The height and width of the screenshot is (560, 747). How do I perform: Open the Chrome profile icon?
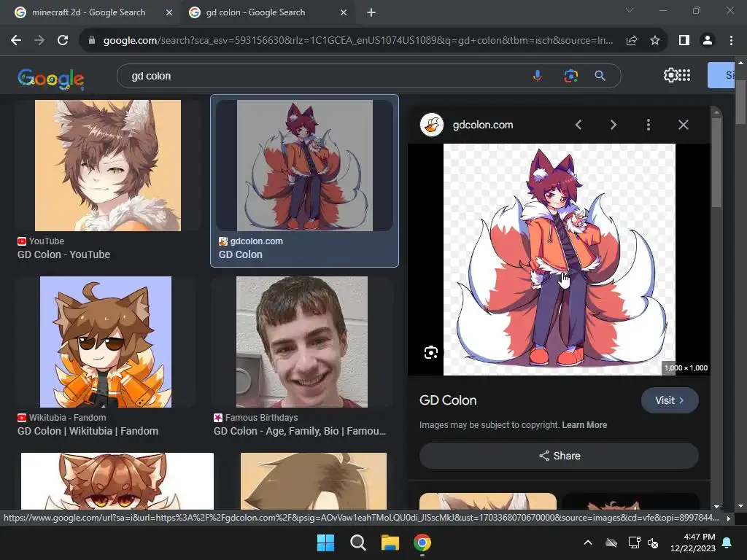[x=708, y=41]
